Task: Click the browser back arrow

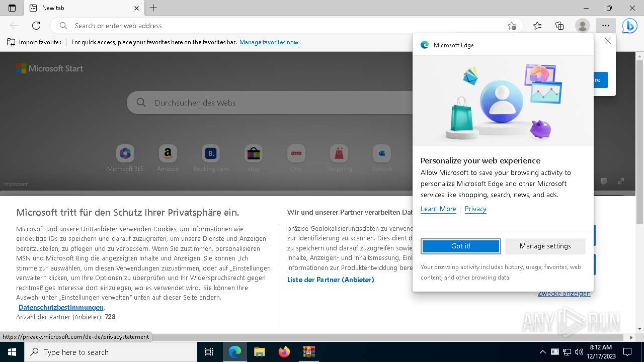Action: click(14, 26)
